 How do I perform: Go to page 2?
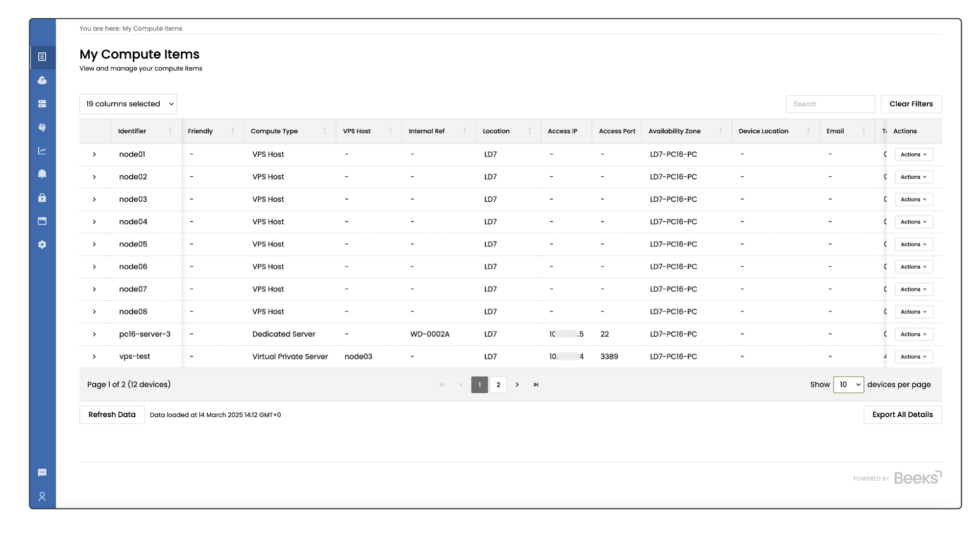498,385
